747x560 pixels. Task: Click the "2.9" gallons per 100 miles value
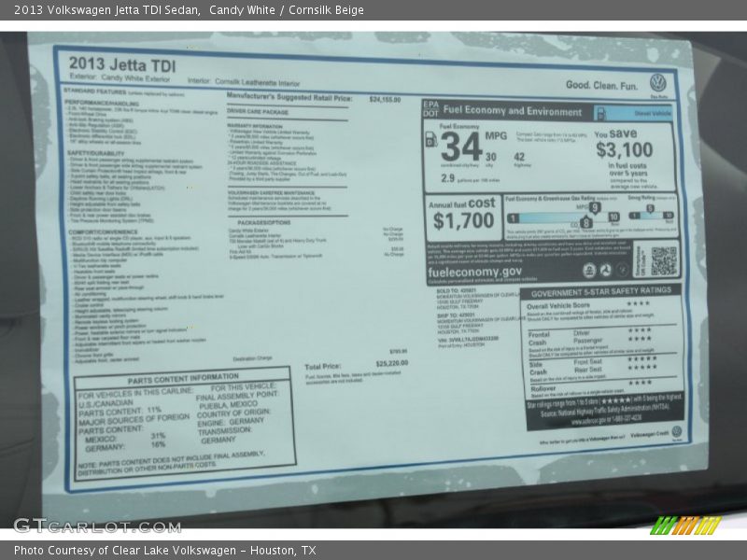coord(448,178)
